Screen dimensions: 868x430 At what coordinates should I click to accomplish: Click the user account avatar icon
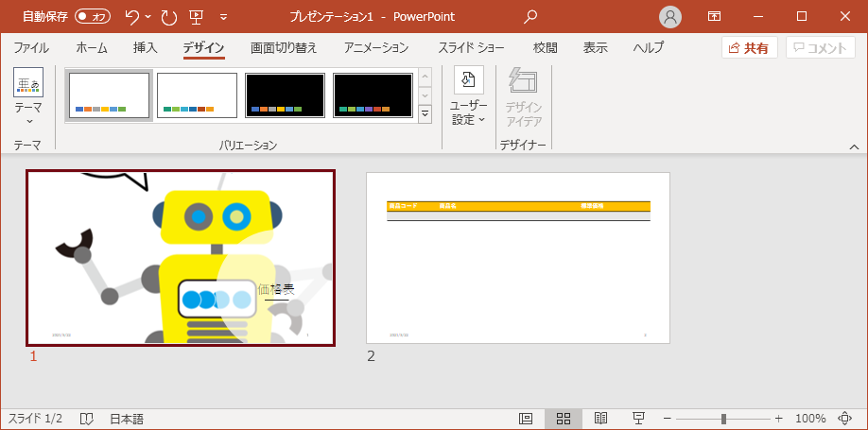pos(670,16)
